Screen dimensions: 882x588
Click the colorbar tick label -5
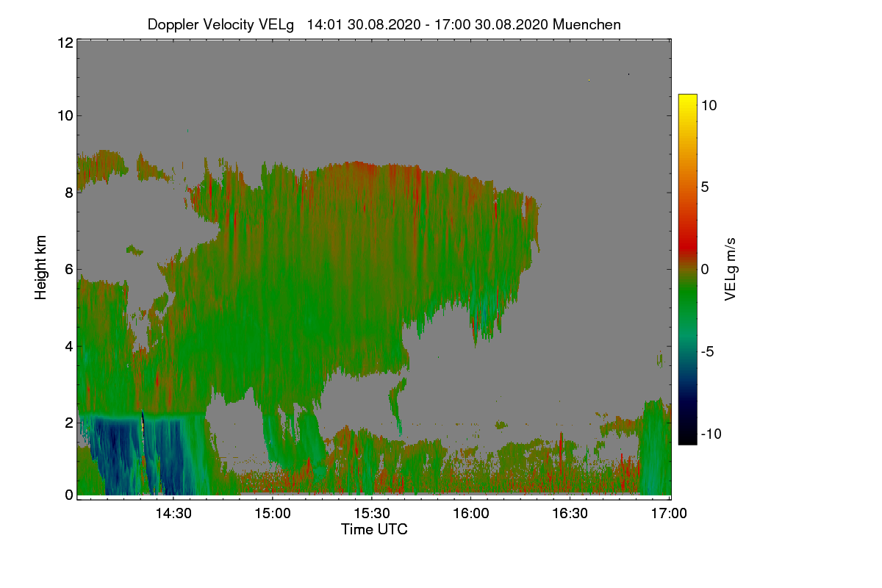point(708,351)
